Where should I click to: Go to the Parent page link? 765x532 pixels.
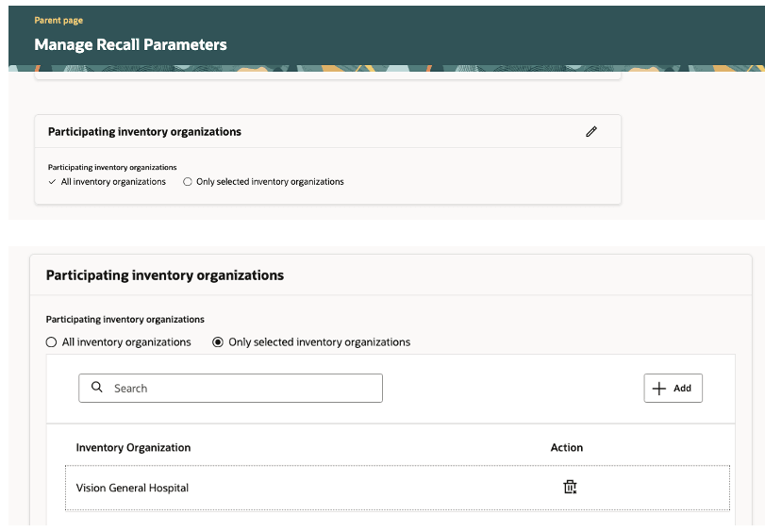click(x=58, y=21)
